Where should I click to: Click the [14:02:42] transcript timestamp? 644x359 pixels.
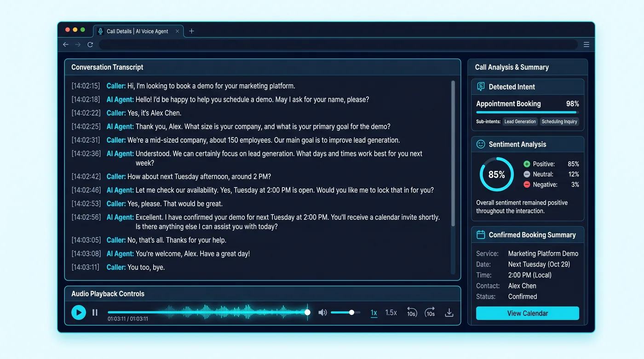(x=86, y=177)
